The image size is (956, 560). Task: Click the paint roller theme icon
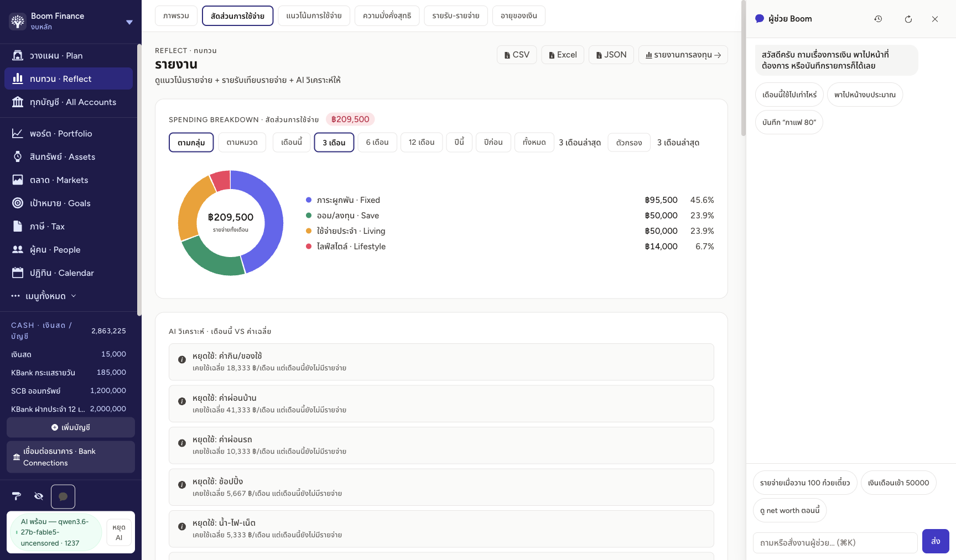17,496
